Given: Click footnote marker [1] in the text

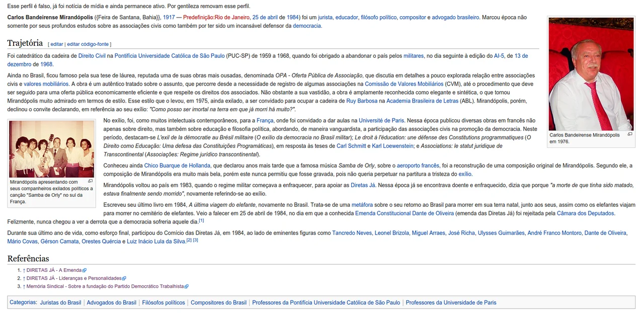Looking at the screenshot, I should [201, 220].
